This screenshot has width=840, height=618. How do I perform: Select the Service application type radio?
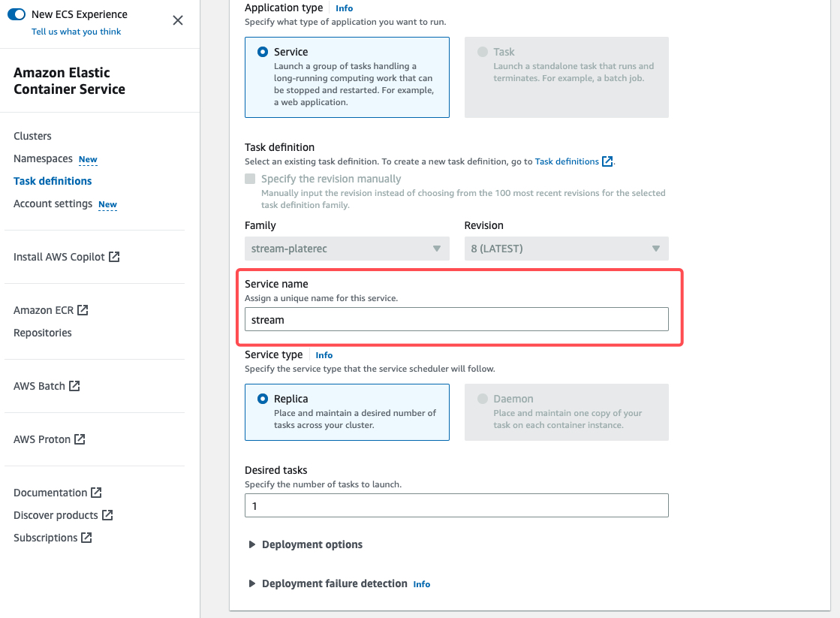[x=262, y=52]
